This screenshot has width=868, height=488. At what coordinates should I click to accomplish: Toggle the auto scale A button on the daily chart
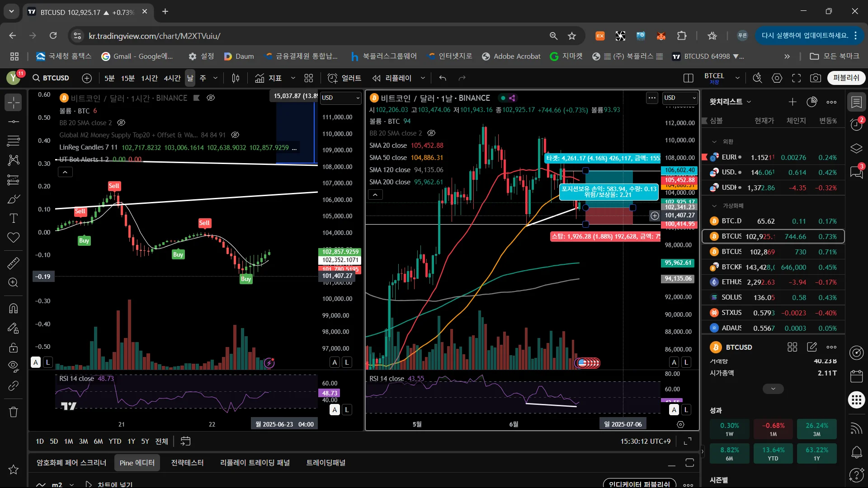coord(674,362)
